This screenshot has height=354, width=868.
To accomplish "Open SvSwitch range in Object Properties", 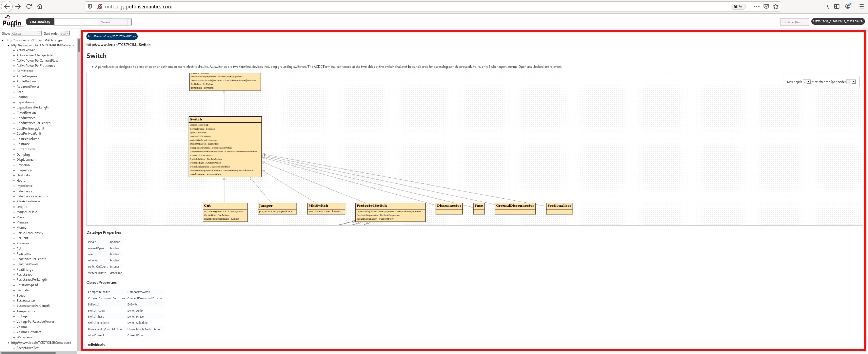I will [133, 305].
